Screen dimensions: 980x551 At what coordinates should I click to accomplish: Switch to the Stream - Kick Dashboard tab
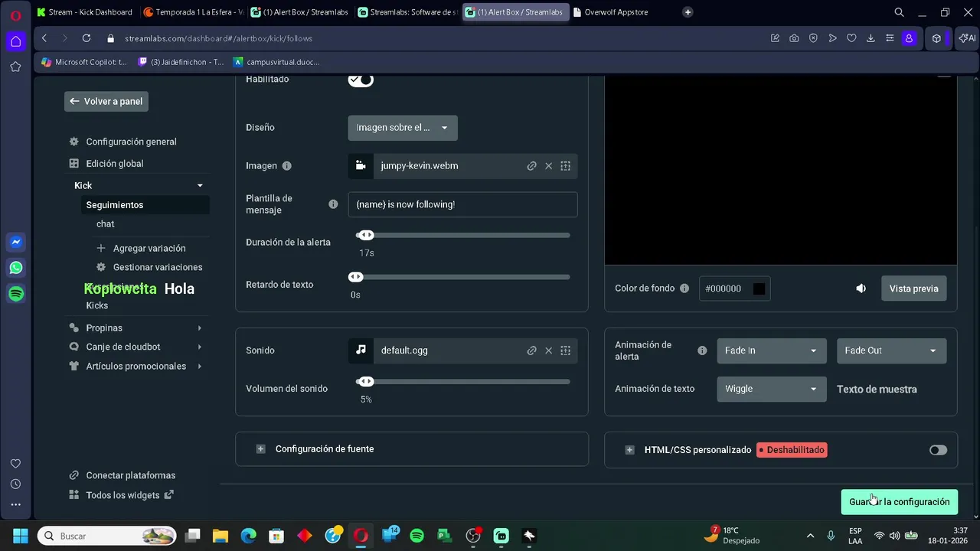[85, 12]
